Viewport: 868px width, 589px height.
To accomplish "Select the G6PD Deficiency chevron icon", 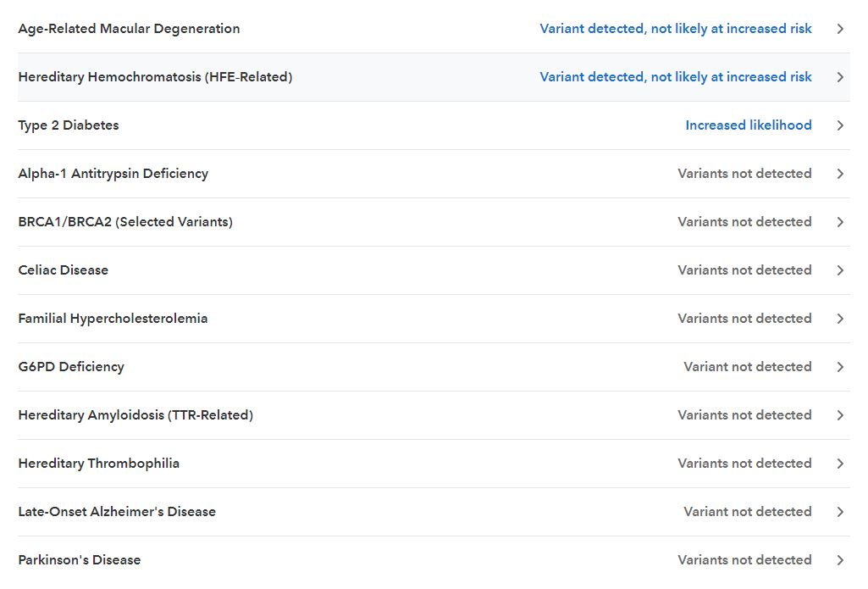I will (x=840, y=367).
